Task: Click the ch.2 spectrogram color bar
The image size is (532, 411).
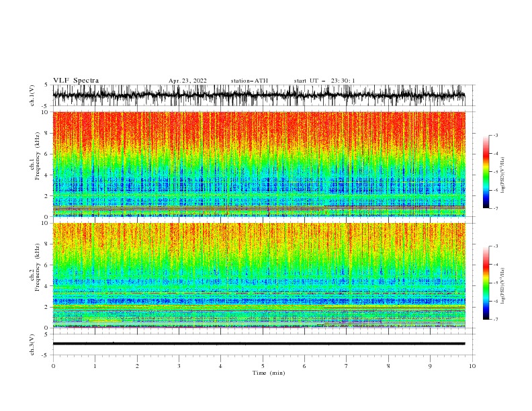Action: [x=486, y=283]
